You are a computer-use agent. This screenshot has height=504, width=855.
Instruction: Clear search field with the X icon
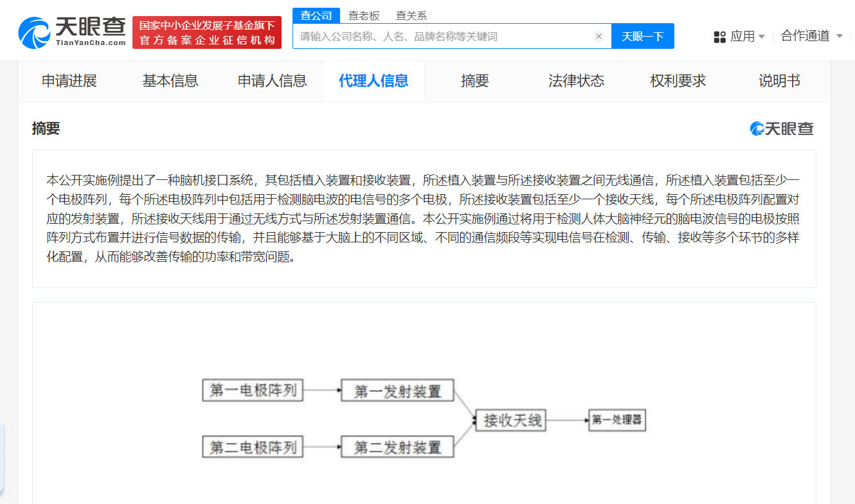(598, 37)
